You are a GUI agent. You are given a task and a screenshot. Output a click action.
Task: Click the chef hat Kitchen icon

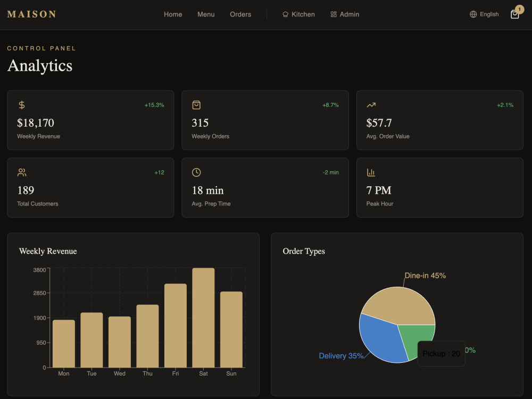(x=285, y=14)
